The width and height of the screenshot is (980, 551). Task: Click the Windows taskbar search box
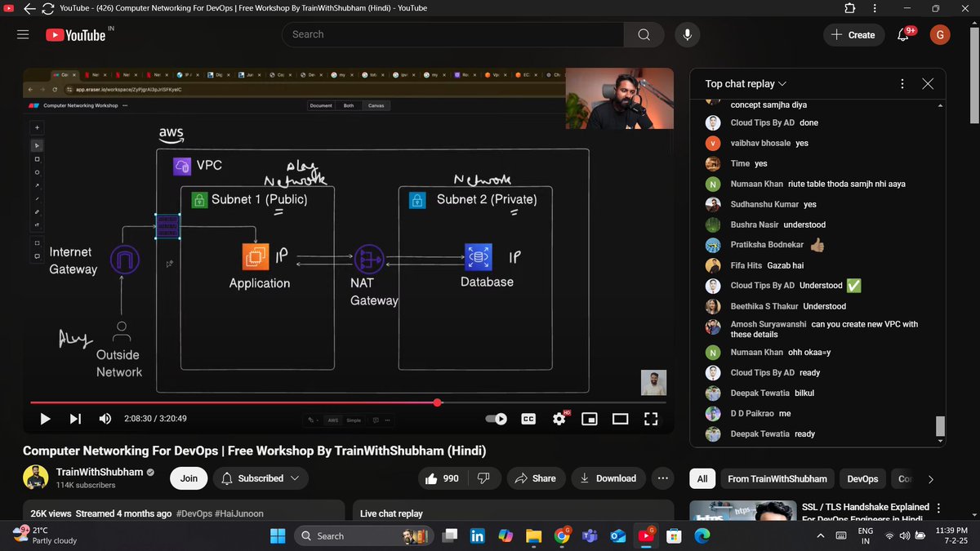363,536
